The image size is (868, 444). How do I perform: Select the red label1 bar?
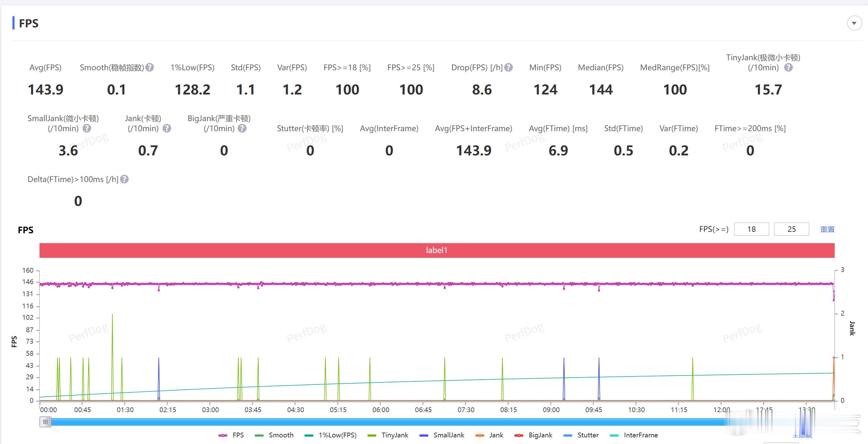point(437,250)
